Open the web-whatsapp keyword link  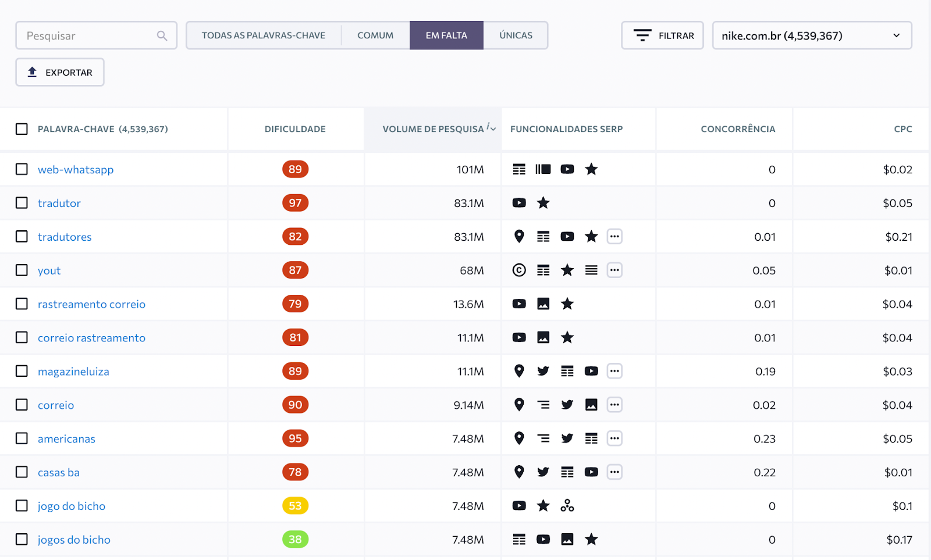[76, 169]
